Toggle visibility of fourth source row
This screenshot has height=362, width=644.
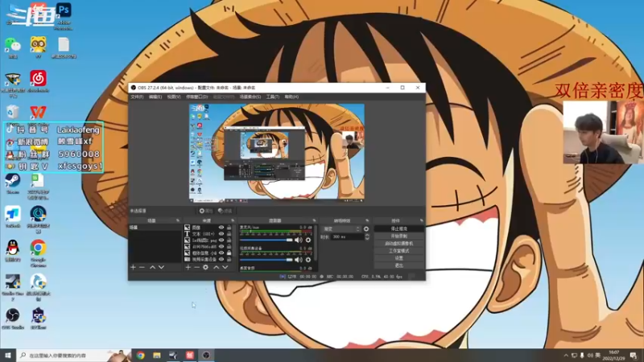tap(221, 247)
